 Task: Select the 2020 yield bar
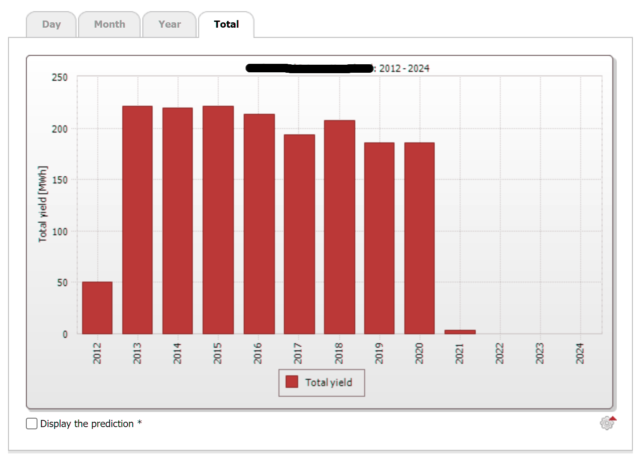419,238
